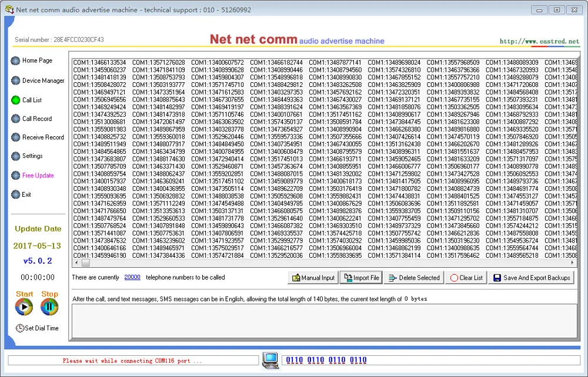Click the v5.0.2 version label
Screen dimensions: 588x377
pyautogui.click(x=38, y=261)
